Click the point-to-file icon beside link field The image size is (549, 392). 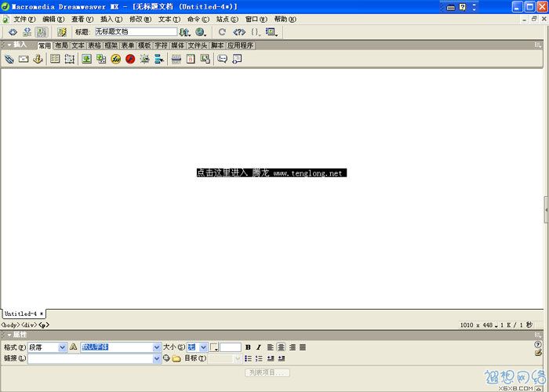coord(166,358)
